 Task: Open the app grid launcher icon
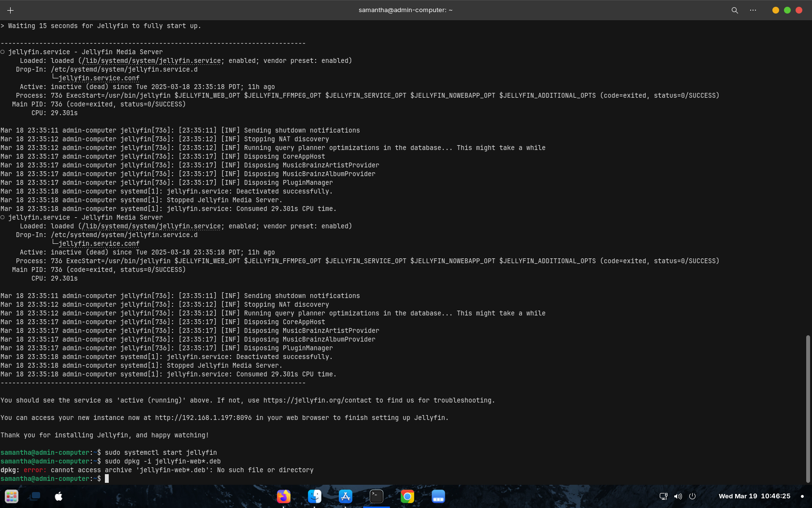click(12, 496)
